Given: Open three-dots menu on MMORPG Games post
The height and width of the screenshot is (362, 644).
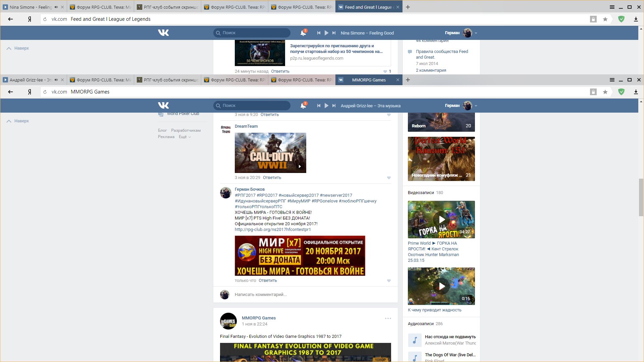Looking at the screenshot, I should [x=388, y=318].
